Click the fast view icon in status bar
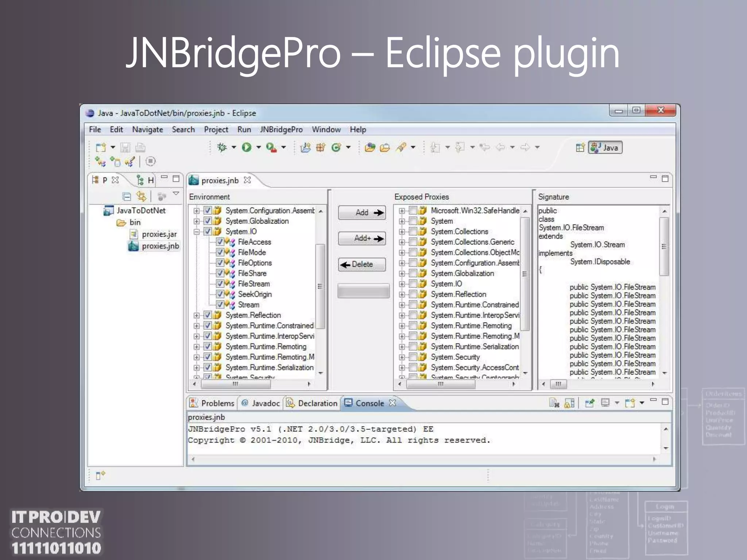747x560 pixels. (100, 475)
